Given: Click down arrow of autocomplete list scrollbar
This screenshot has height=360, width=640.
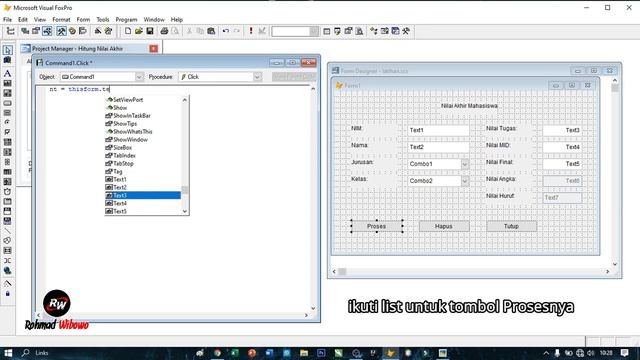Looking at the screenshot, I should [185, 211].
